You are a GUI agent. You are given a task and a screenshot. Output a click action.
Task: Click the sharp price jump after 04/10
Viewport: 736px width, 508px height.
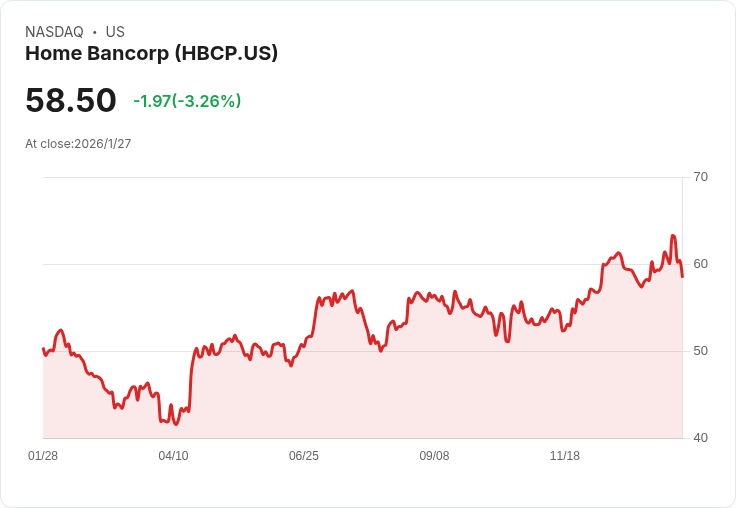click(x=191, y=375)
